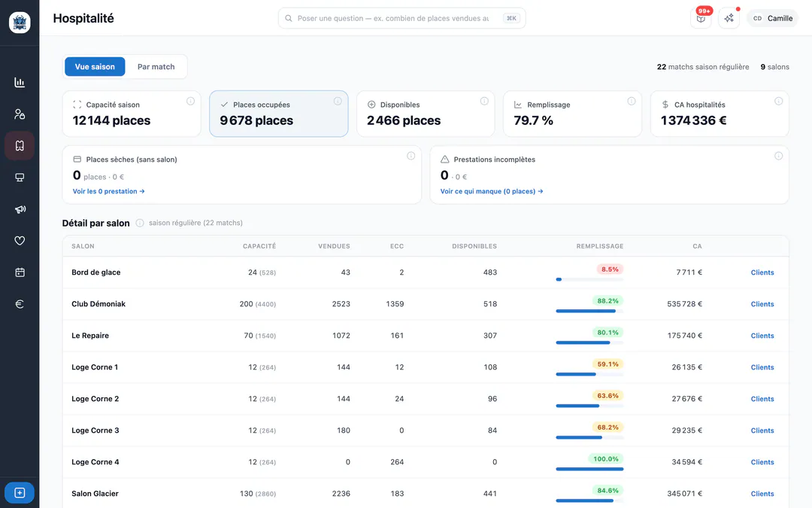Viewport: 812px width, 508px height.
Task: Open Clients for Bord de glace
Action: [762, 272]
